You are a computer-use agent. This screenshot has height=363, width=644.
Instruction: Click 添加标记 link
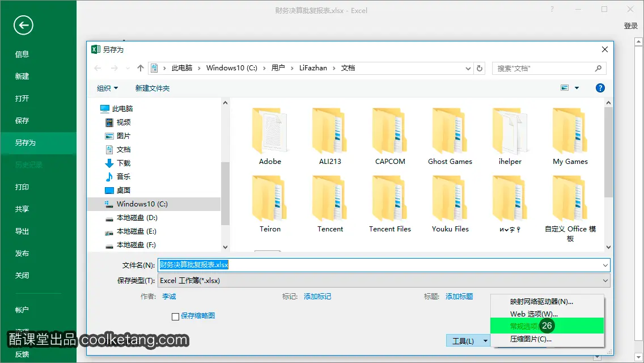click(317, 297)
